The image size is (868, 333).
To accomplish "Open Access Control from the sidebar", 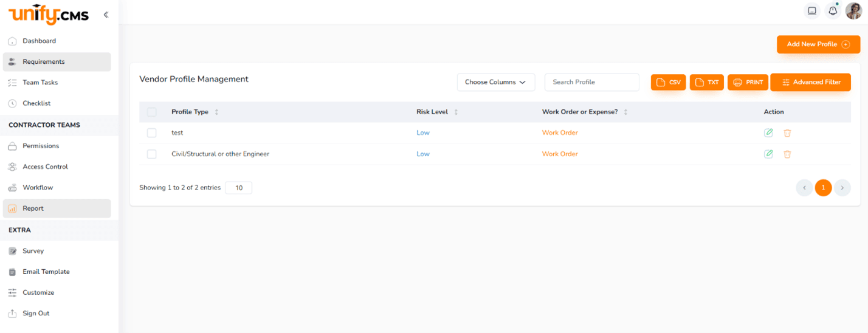I will [45, 166].
